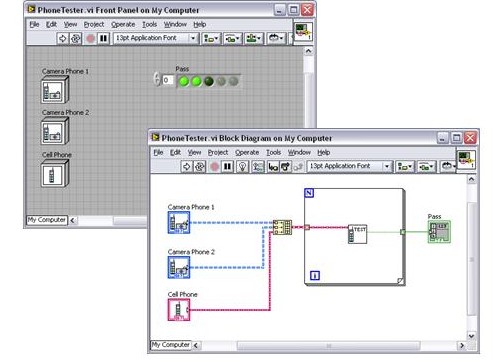Click fourth greyed Pass LED indicator

tap(221, 81)
